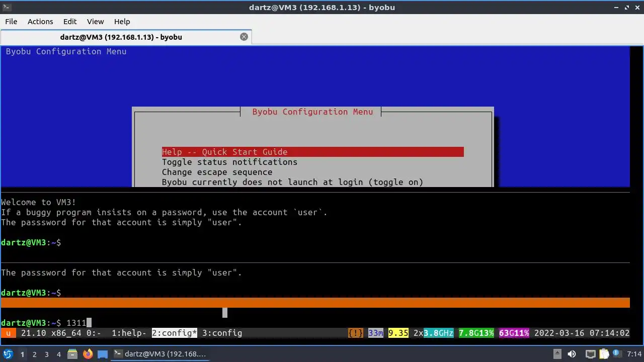Switch to workspace 4
Image resolution: width=644 pixels, height=362 pixels.
(x=58, y=354)
